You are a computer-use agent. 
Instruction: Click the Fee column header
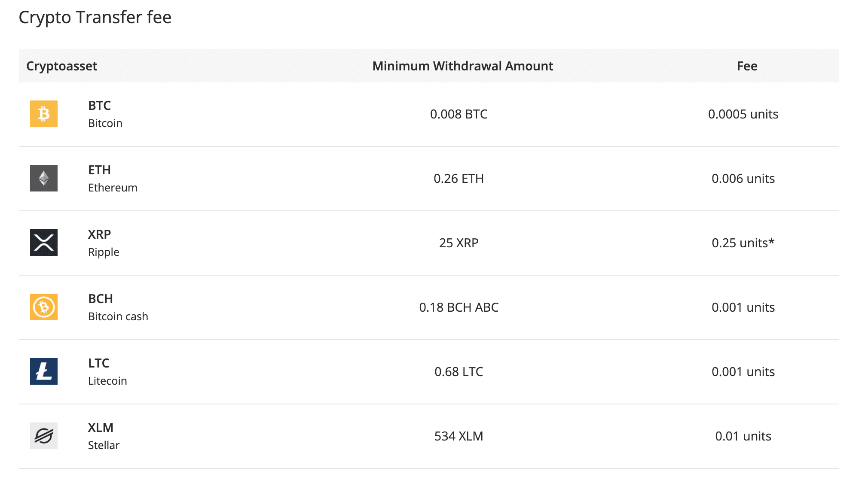pyautogui.click(x=747, y=66)
